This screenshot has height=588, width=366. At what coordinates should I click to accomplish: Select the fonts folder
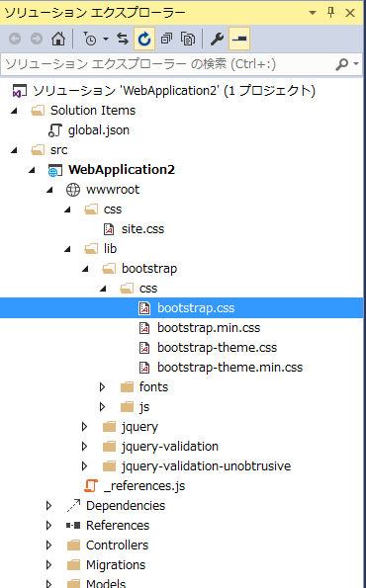coord(153,387)
